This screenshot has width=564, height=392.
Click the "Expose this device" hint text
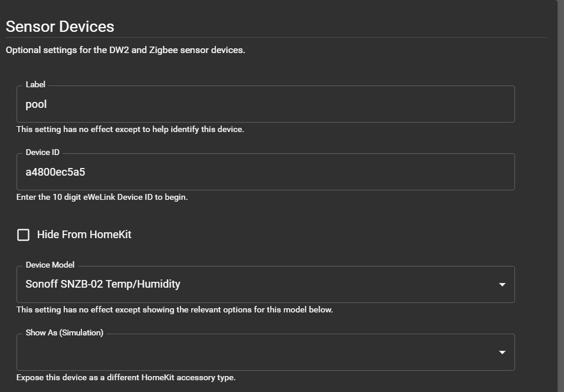pos(126,377)
